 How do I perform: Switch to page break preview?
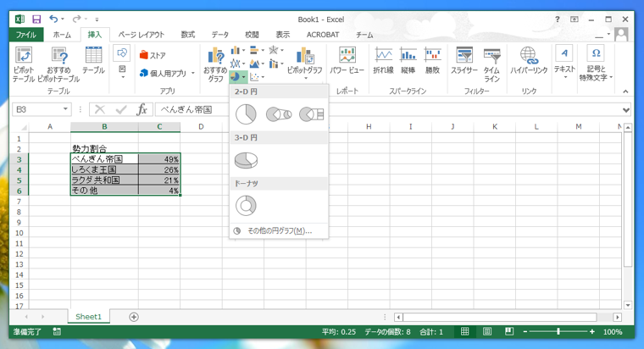pos(509,331)
